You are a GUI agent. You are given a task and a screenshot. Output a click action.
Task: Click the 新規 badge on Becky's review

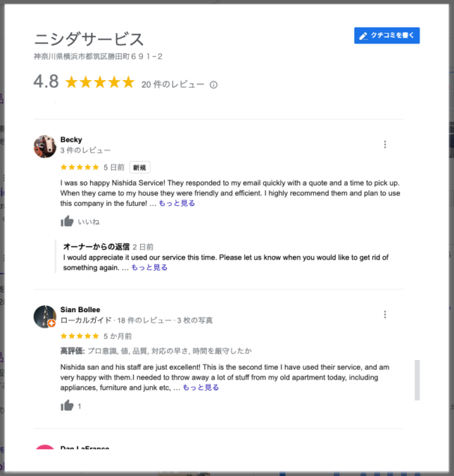click(140, 168)
